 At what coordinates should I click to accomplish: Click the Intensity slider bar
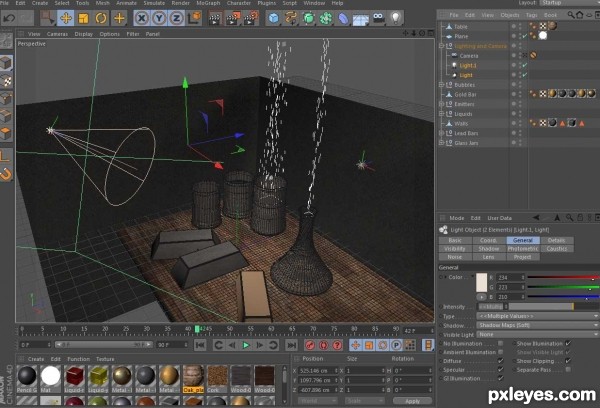pos(553,307)
